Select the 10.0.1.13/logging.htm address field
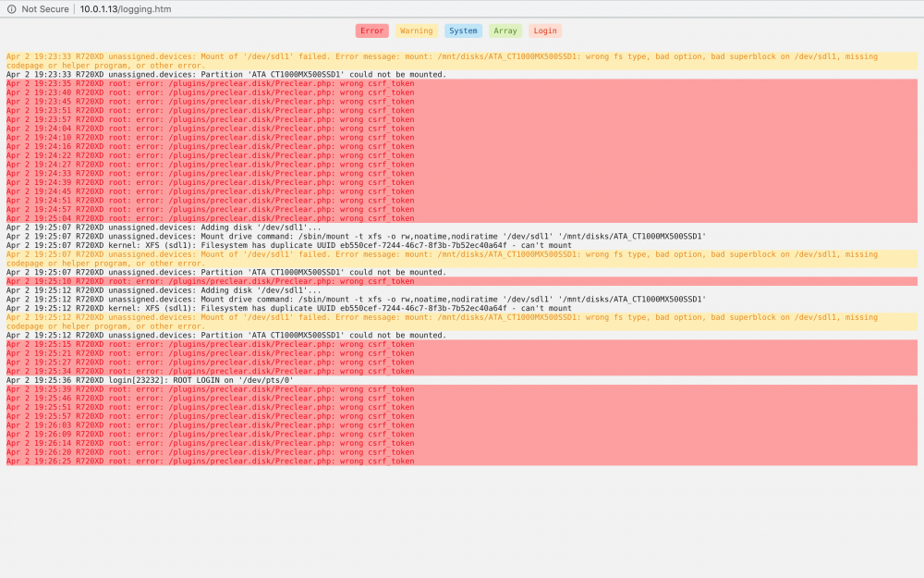Screen dimensions: 924x578 coord(126,9)
